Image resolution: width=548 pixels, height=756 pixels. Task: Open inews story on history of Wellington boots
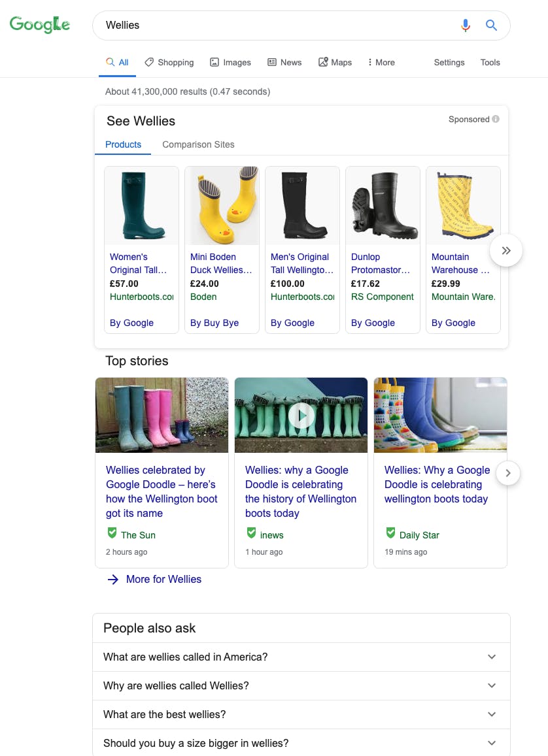301,491
